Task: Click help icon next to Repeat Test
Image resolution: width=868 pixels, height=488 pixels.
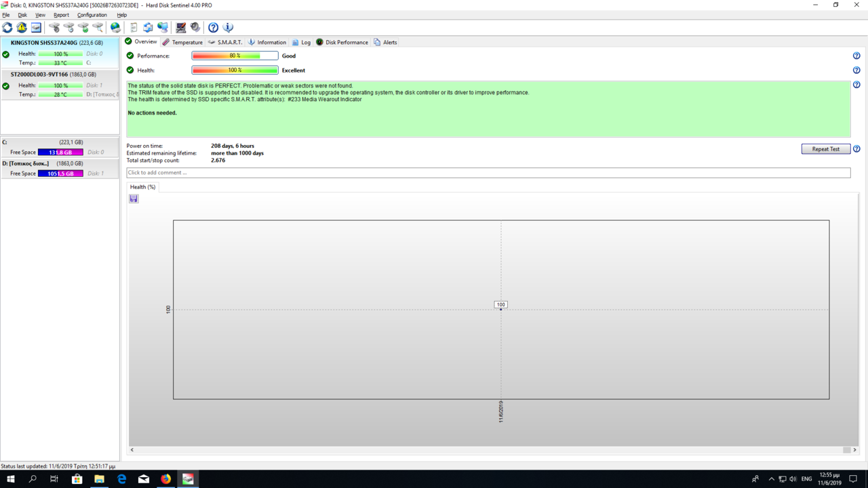Action: 856,148
